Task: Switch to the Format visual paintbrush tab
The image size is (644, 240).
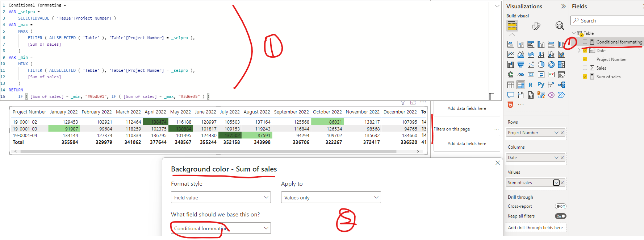Action: coord(536,26)
